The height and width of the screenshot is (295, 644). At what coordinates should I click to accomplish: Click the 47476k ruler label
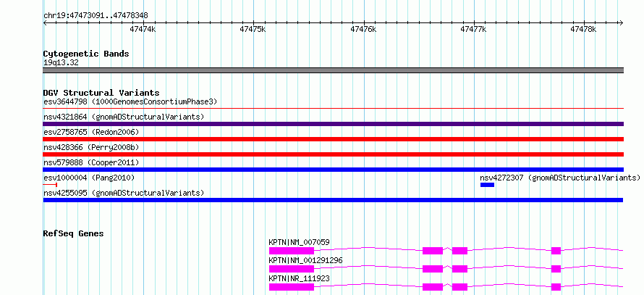pyautogui.click(x=363, y=29)
